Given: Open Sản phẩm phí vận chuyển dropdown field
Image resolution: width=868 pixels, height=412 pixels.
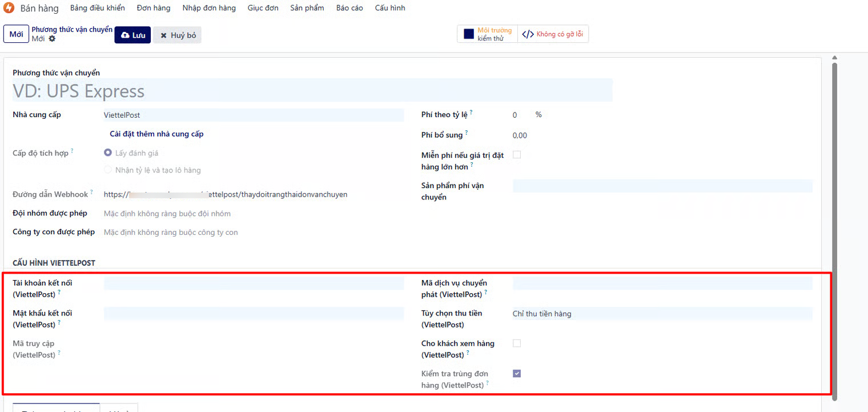Looking at the screenshot, I should [661, 186].
